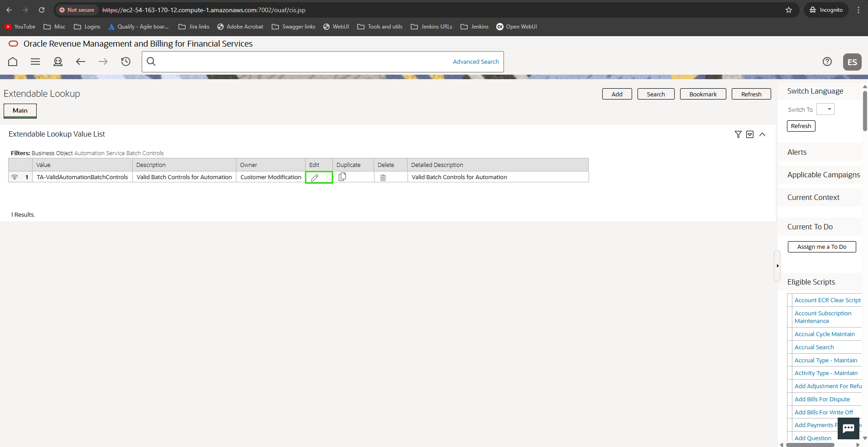The image size is (868, 447).
Task: Click the Add button
Action: click(617, 94)
